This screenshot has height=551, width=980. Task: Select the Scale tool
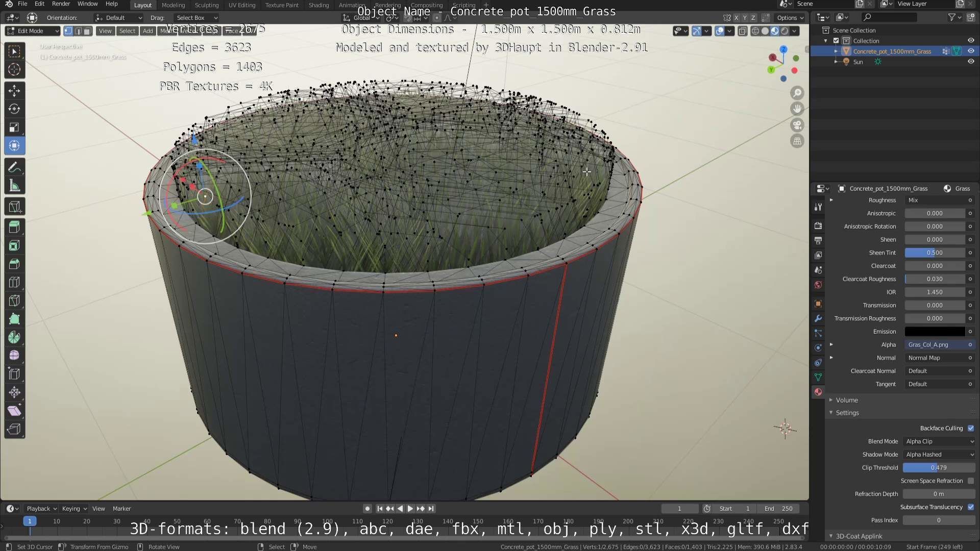pos(14,128)
